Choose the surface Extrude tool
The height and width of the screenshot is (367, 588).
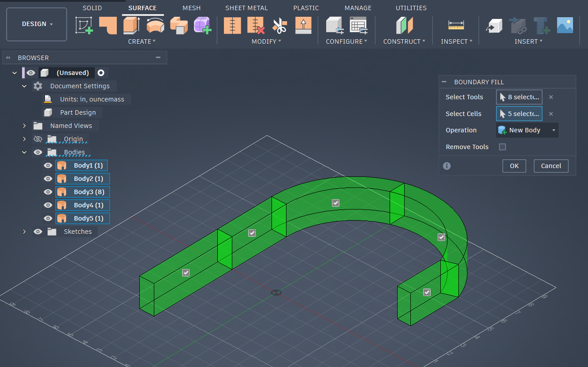[x=131, y=25]
